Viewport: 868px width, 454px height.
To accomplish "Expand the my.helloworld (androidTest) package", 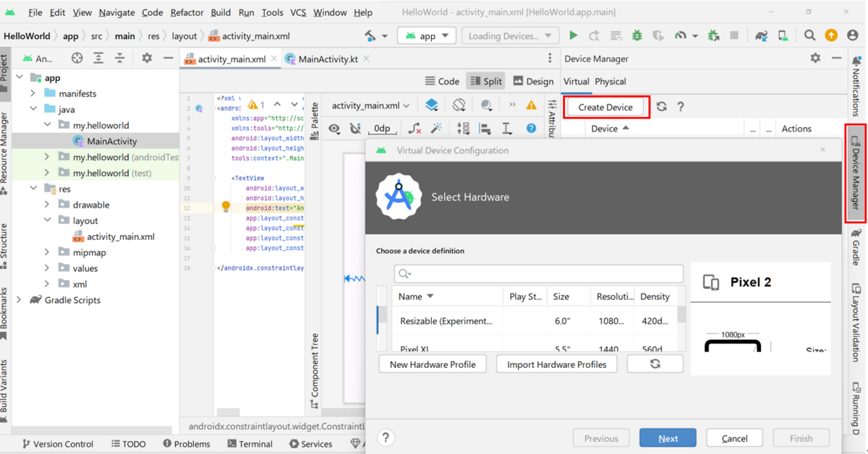I will (x=47, y=157).
